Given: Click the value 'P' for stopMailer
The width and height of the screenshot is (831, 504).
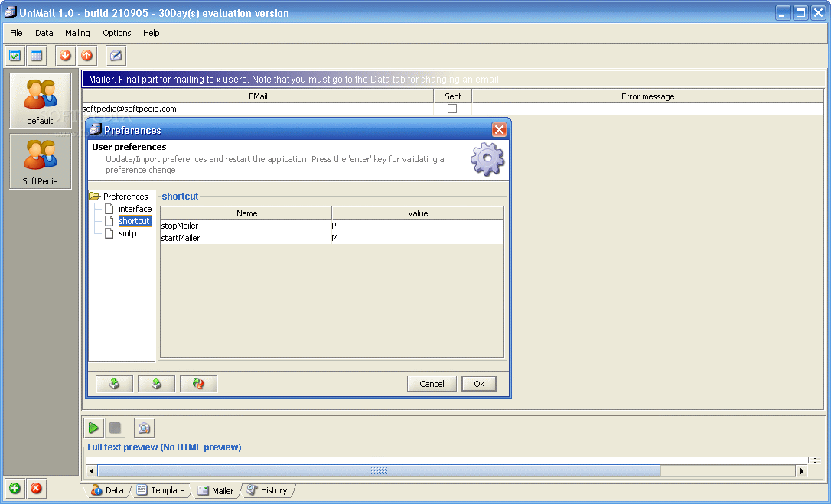Looking at the screenshot, I should pos(417,226).
